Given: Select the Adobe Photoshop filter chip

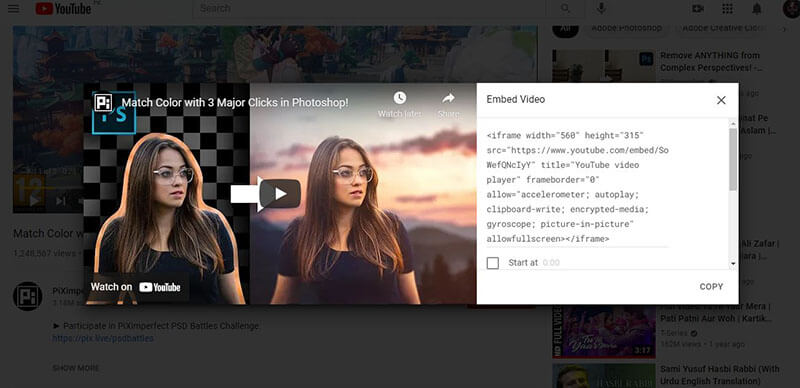Looking at the screenshot, I should pos(627,28).
